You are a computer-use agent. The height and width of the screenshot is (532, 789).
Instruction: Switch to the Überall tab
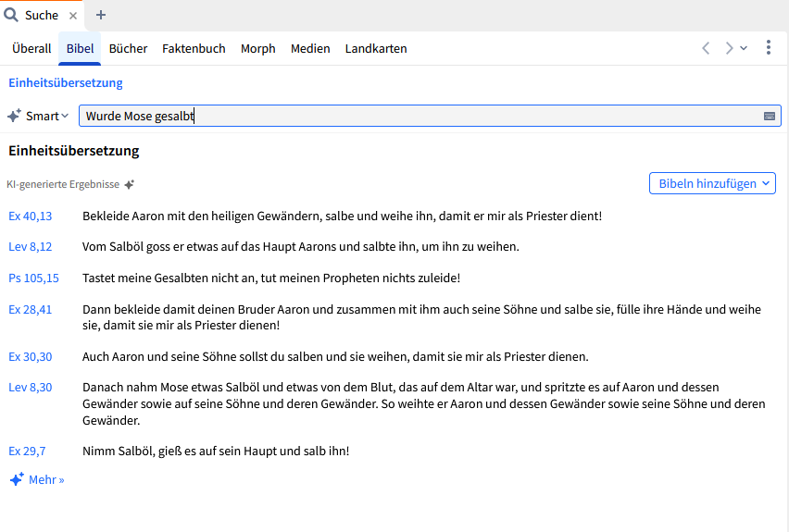click(31, 49)
